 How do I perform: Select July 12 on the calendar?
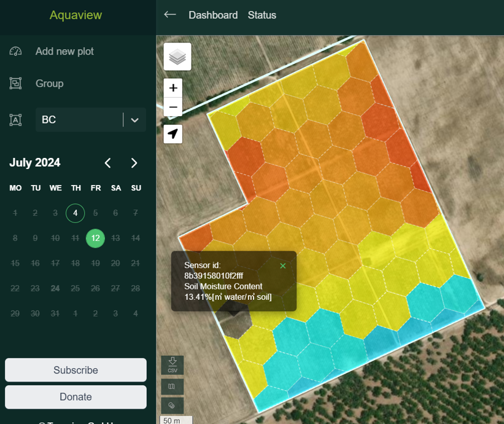click(x=95, y=238)
